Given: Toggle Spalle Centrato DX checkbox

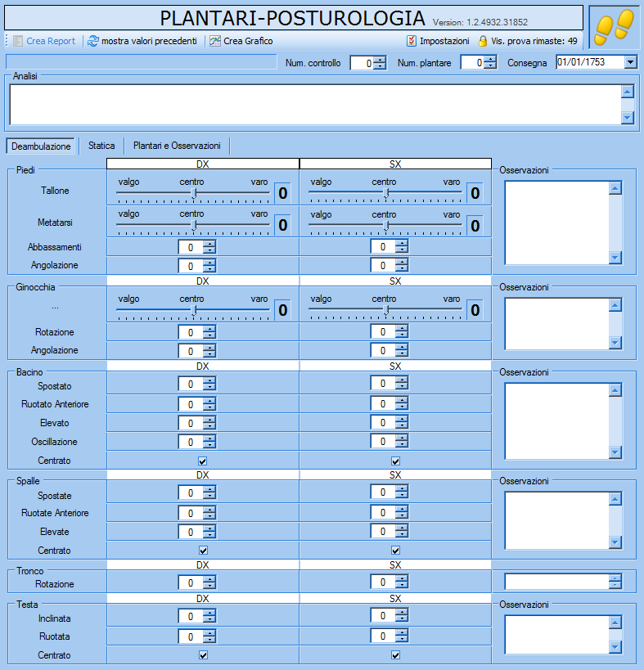Looking at the screenshot, I should click(x=204, y=551).
